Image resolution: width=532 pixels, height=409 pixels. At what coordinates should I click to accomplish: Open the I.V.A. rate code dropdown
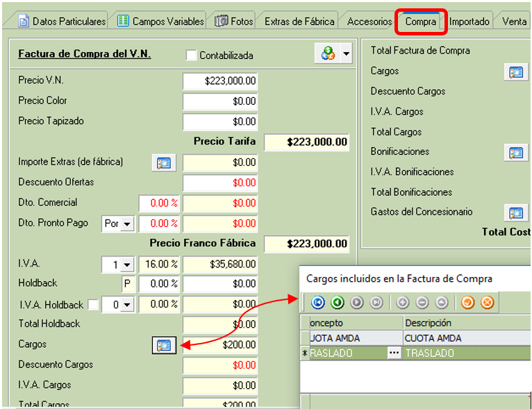(x=126, y=265)
